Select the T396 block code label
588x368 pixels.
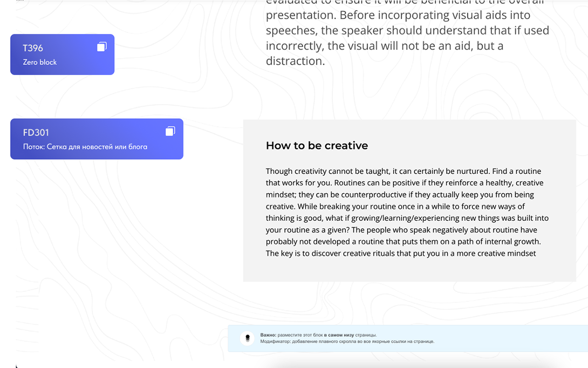[x=33, y=48]
